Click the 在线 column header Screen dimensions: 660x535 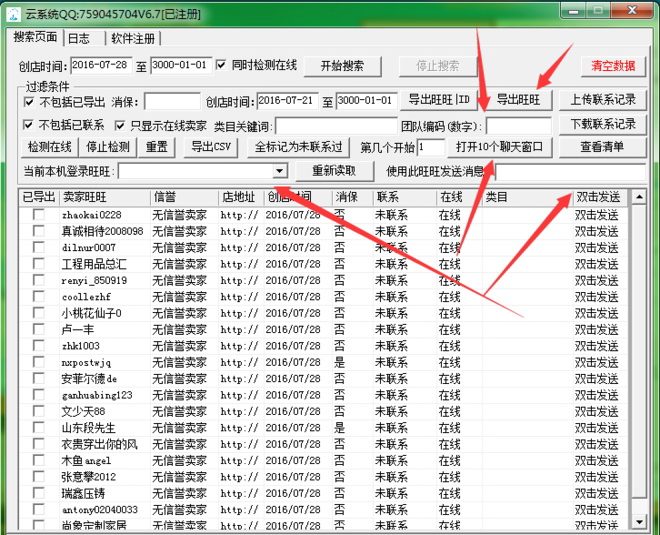(x=459, y=197)
